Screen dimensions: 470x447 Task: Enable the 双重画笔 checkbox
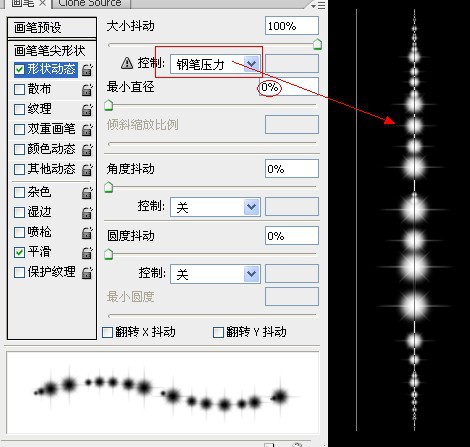(x=19, y=129)
